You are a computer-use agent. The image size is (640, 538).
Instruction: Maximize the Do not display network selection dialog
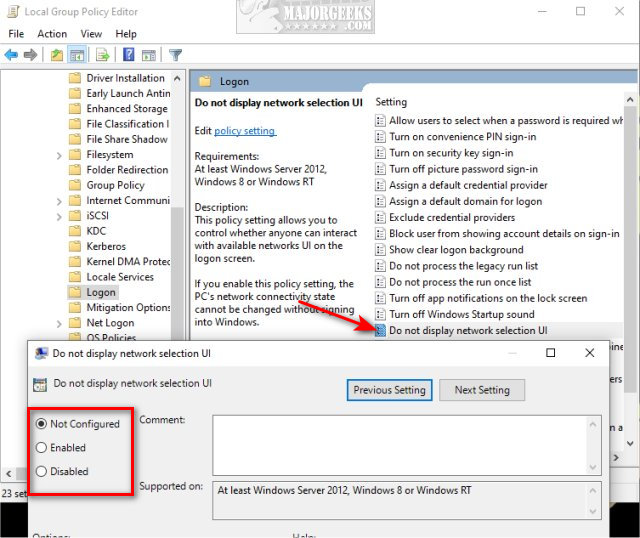pyautogui.click(x=551, y=353)
